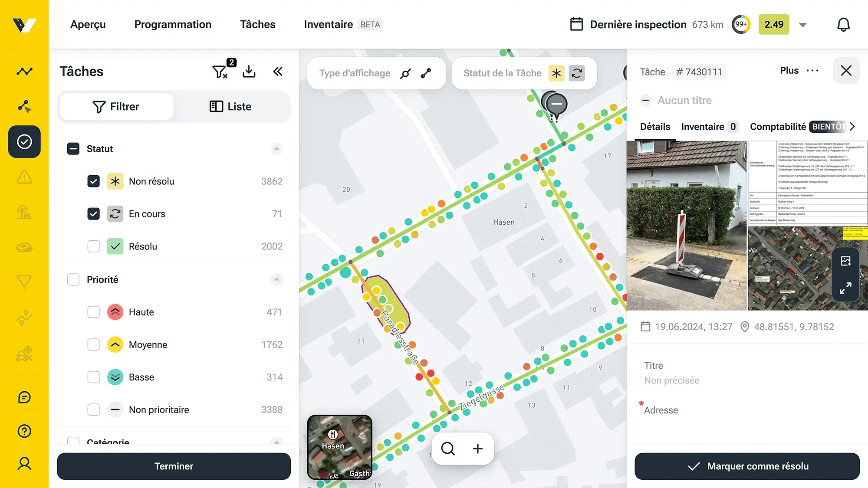The height and width of the screenshot is (488, 868).
Task: Collapse the Tâches panel with double chevron
Action: [x=278, y=72]
